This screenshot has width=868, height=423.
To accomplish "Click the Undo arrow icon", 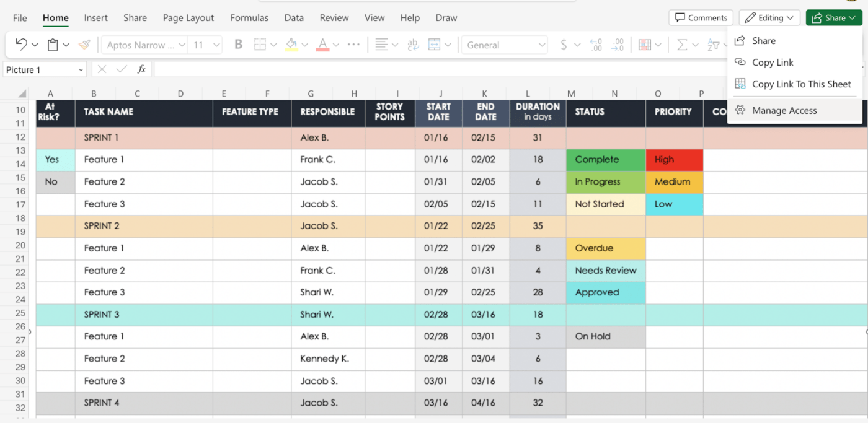I will point(21,45).
